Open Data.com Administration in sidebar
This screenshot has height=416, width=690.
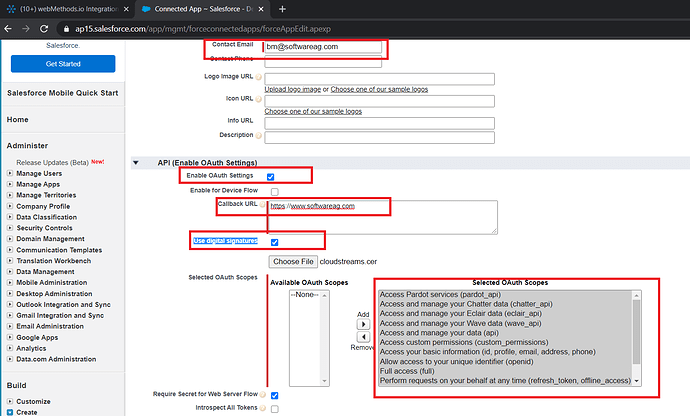(x=56, y=359)
